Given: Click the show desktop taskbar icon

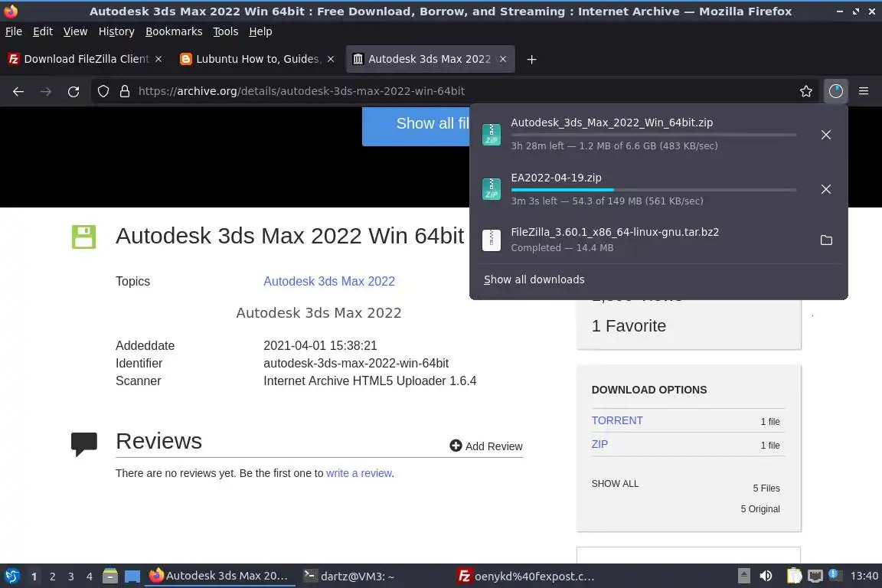Looking at the screenshot, I should [x=132, y=577].
